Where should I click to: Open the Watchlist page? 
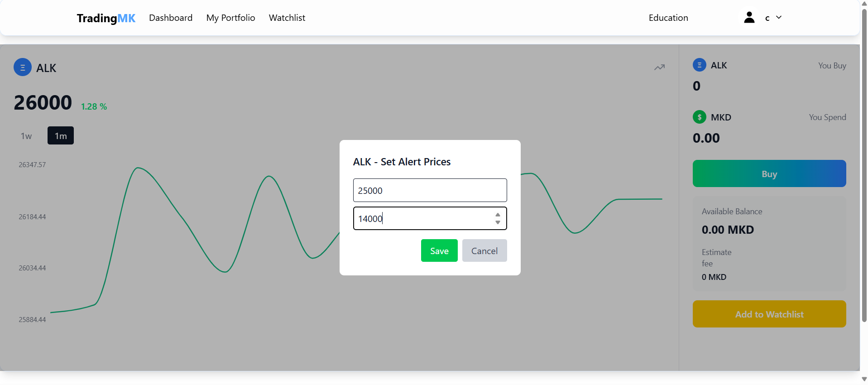(x=287, y=18)
